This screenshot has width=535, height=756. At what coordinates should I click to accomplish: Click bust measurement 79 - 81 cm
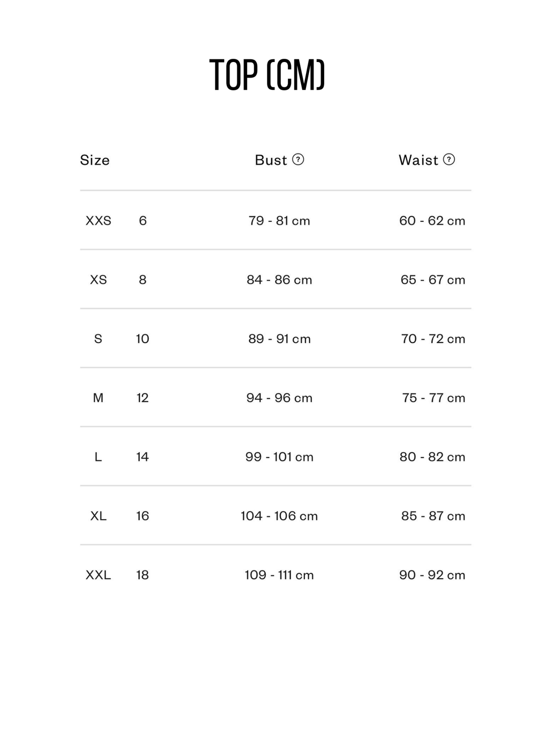point(279,221)
